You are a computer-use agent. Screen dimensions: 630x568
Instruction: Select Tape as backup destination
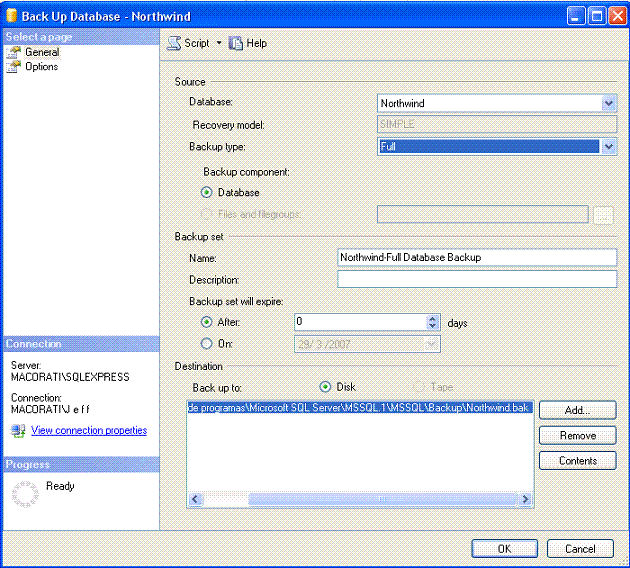click(419, 387)
